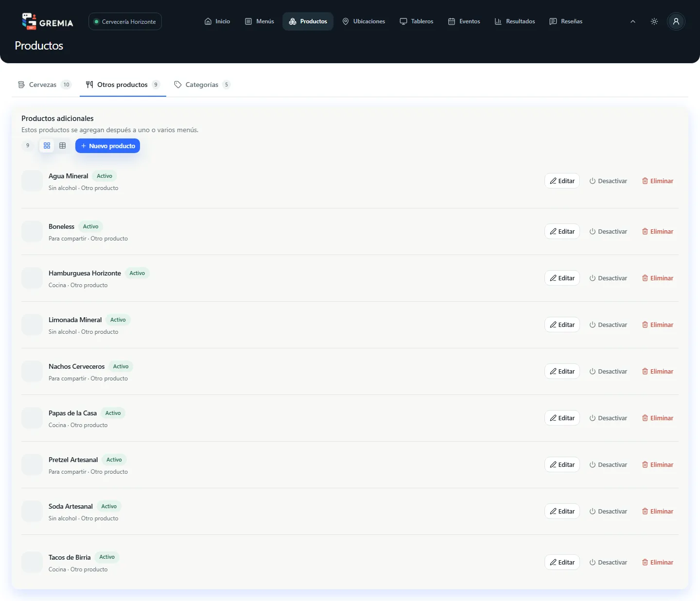
Task: Deactivate Soda Artesanal
Action: pos(608,511)
